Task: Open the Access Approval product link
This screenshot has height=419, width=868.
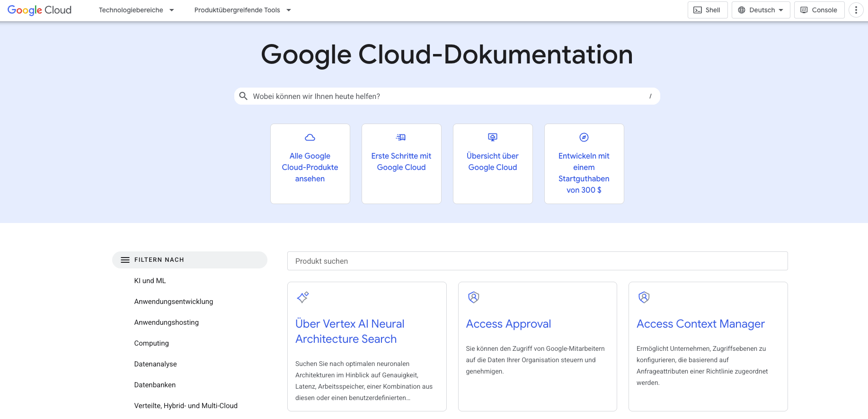Action: pos(508,324)
